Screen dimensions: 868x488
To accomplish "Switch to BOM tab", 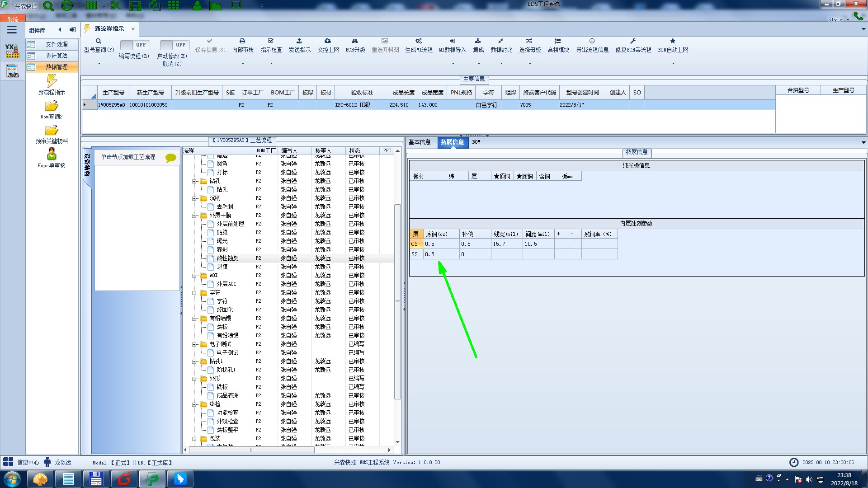I will 476,142.
